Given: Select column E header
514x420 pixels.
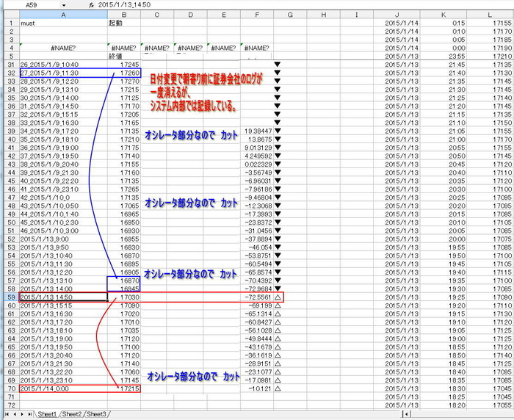Looking at the screenshot, I should click(224, 15).
